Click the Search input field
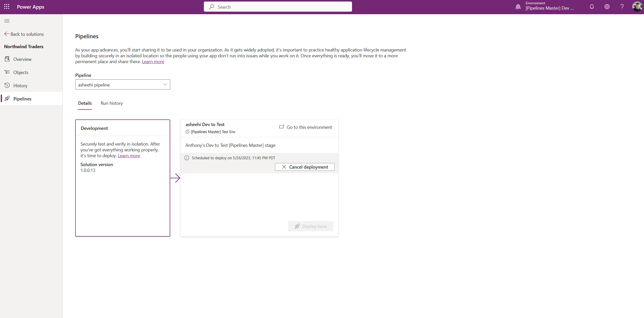Image resolution: width=644 pixels, height=318 pixels. [x=278, y=6]
